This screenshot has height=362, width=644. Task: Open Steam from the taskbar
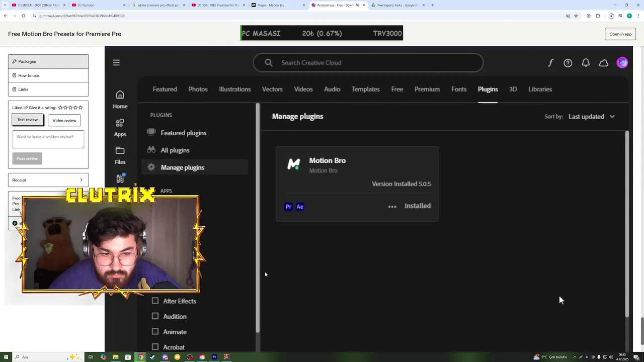[x=152, y=357]
